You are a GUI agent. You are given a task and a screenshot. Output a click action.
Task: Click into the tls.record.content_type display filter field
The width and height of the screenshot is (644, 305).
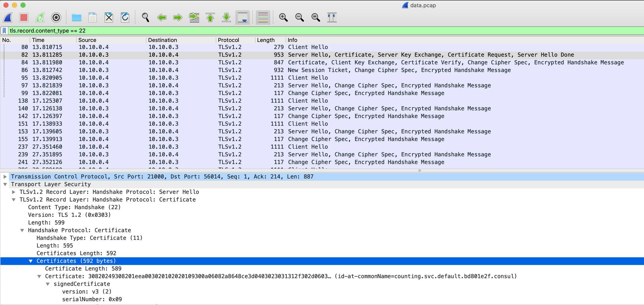click(322, 31)
